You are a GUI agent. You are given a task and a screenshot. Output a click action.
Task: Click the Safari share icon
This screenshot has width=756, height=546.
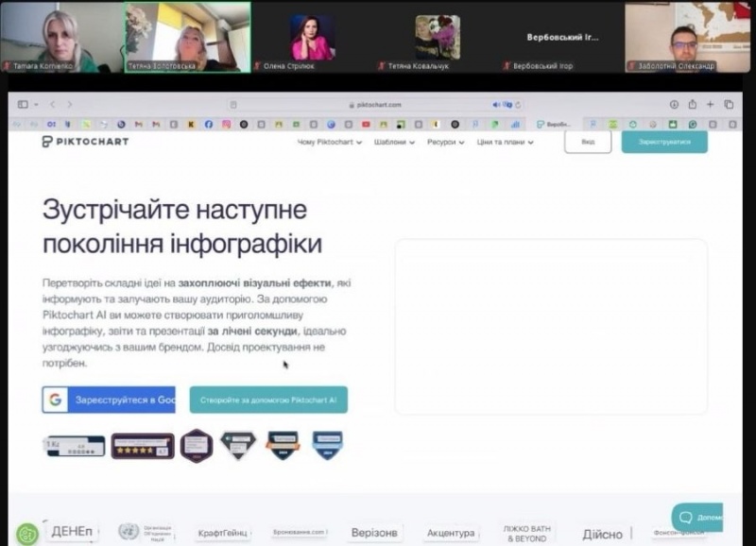click(693, 105)
